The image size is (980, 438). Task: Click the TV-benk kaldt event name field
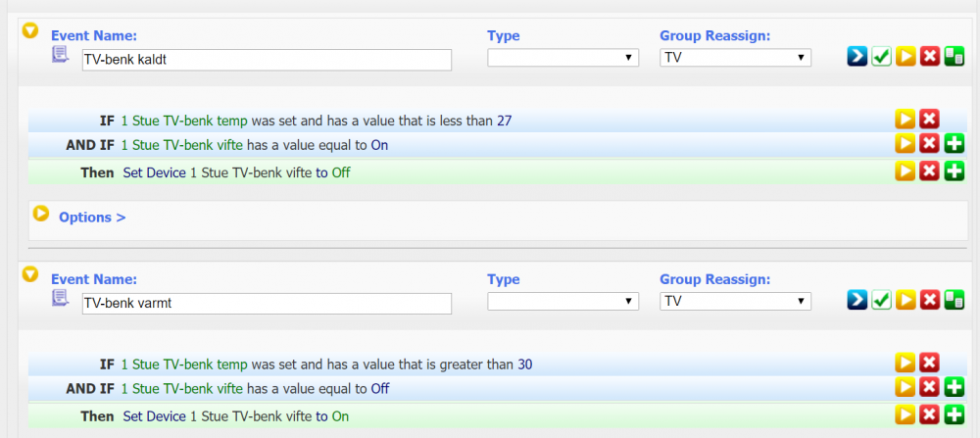(266, 59)
